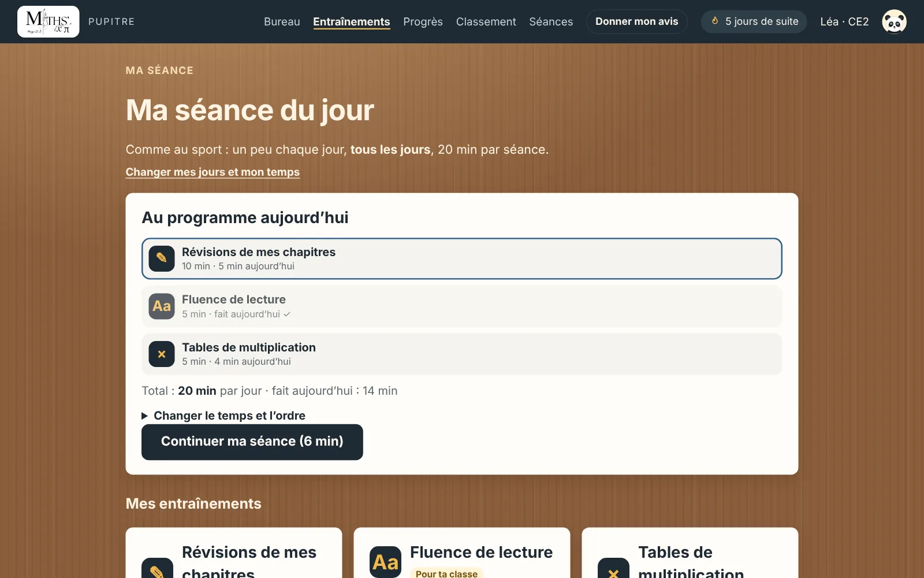Click the Au programme aujourd'hui heading

[245, 217]
